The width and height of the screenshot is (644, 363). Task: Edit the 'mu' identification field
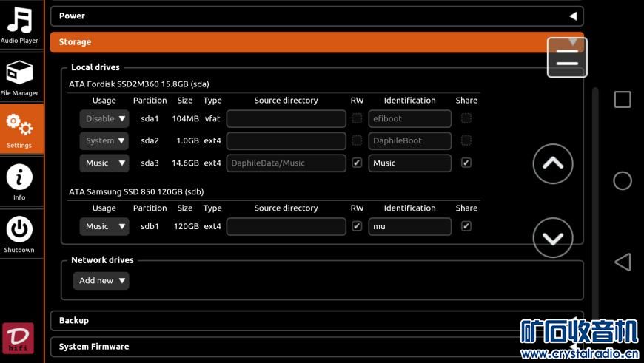(x=409, y=227)
